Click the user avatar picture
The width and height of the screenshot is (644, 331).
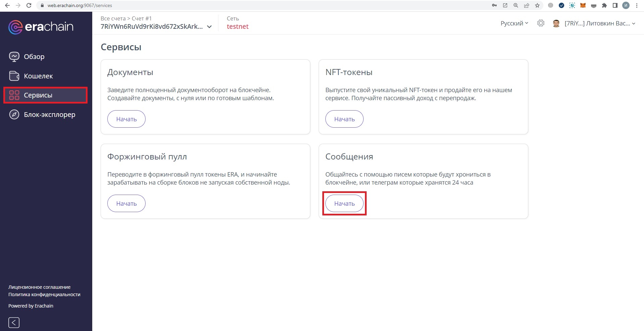[556, 23]
